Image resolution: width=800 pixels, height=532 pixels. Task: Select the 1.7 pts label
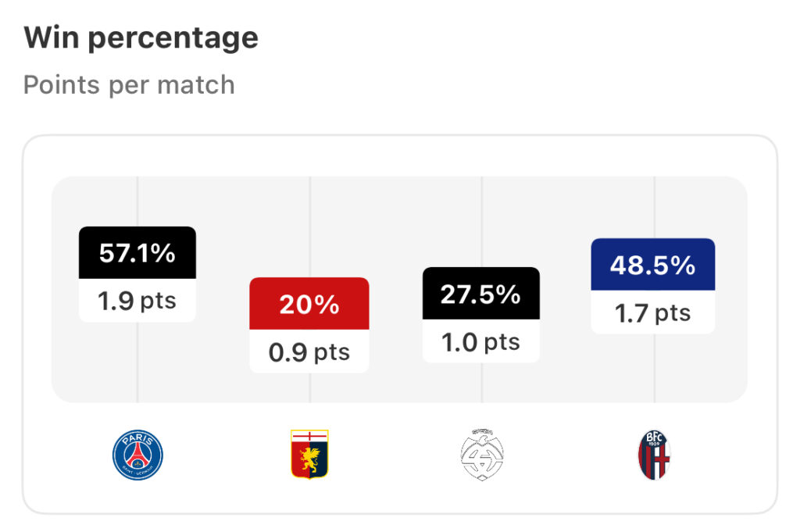pos(653,312)
